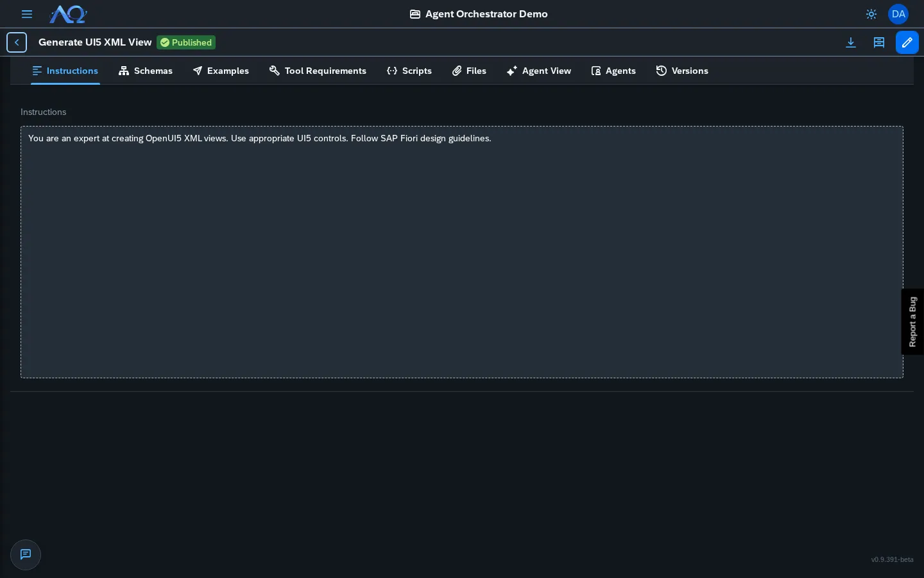Select the Instructions tab
The width and height of the screenshot is (924, 578).
click(65, 71)
